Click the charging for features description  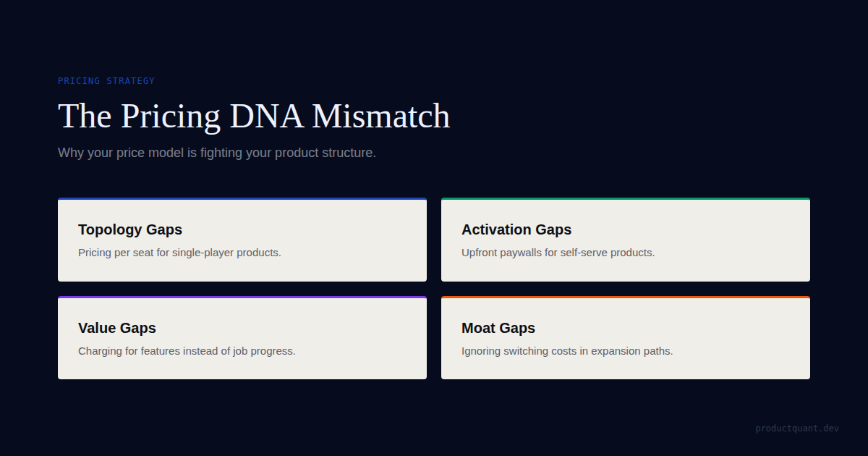pyautogui.click(x=187, y=351)
